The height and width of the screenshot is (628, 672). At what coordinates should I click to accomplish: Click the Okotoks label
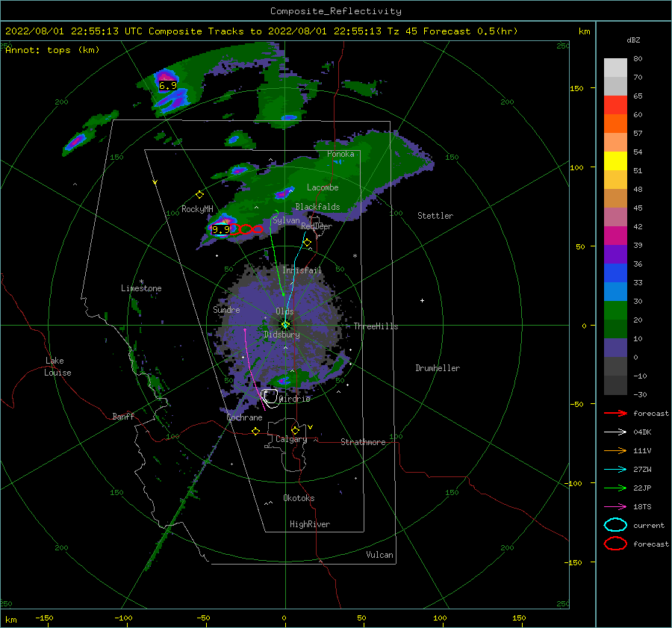[x=299, y=498]
